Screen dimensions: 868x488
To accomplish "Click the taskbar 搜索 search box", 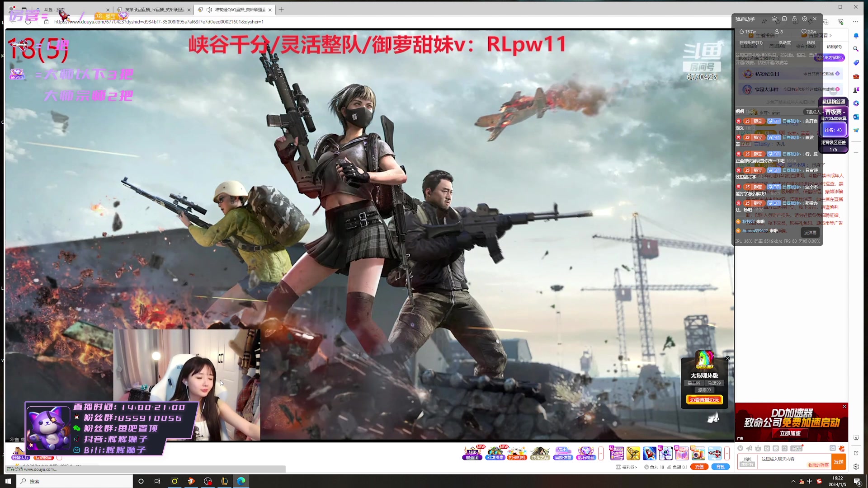I will click(75, 481).
